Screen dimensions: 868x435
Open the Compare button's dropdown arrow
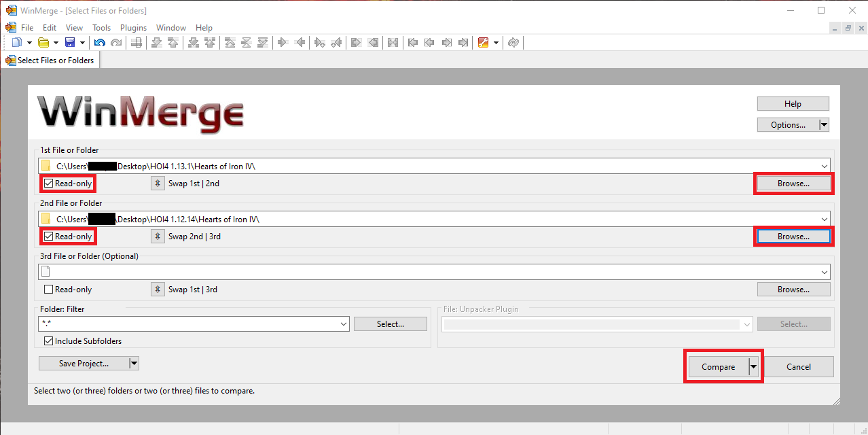click(753, 367)
